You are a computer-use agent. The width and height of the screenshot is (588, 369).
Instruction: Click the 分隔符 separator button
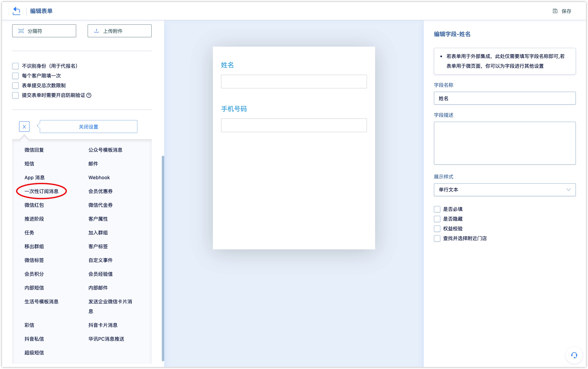[x=44, y=31]
